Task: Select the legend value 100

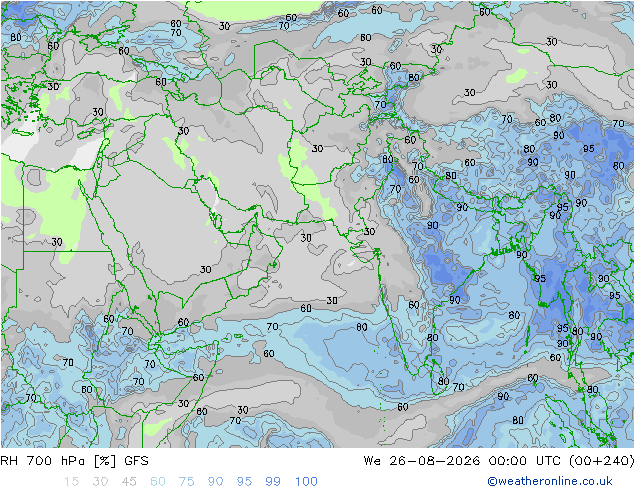Action: (x=306, y=481)
